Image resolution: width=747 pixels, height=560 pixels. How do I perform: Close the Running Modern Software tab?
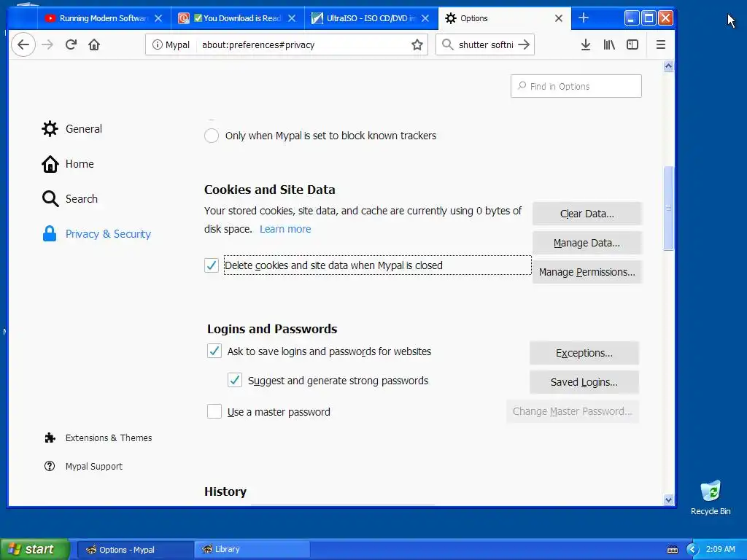tap(158, 18)
